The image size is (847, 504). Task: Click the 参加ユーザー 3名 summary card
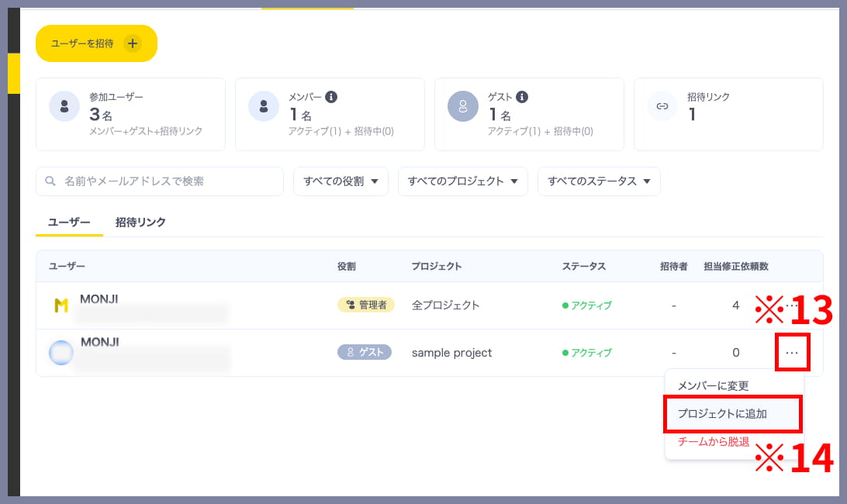[x=131, y=114]
